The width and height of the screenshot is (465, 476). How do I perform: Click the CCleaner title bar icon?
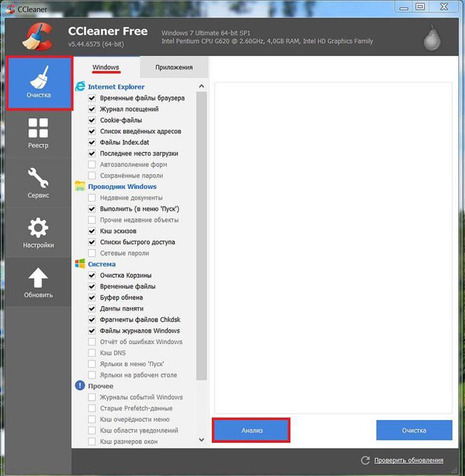pos(11,9)
